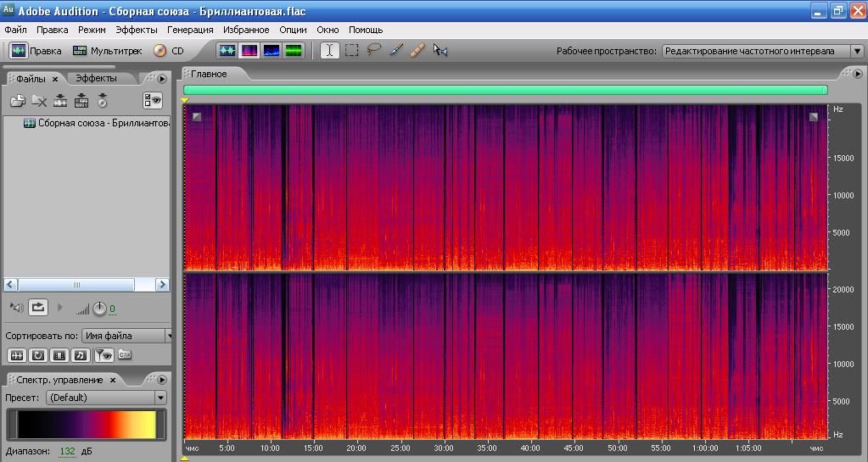This screenshot has width=868, height=462.
Task: Open Files panel options menu arrow
Action: pos(162,79)
